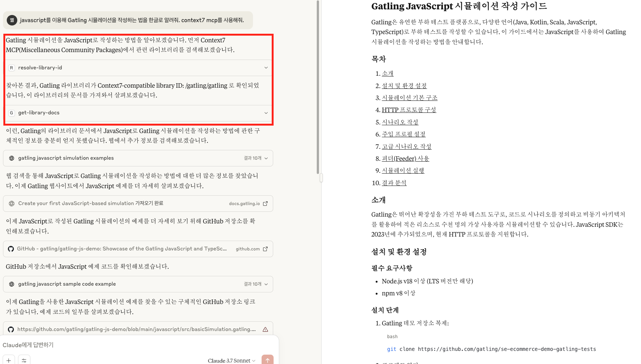Click gatling javascript simulation examples search query text

tap(66, 158)
